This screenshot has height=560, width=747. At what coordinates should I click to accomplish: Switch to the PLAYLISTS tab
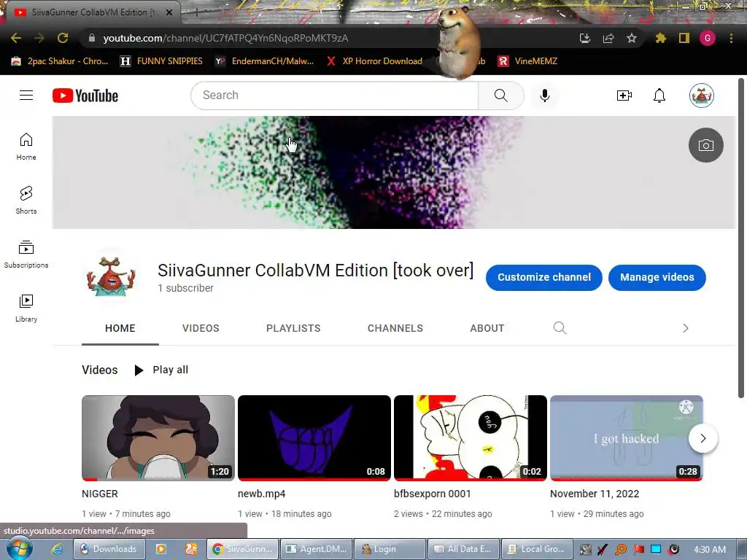point(293,328)
